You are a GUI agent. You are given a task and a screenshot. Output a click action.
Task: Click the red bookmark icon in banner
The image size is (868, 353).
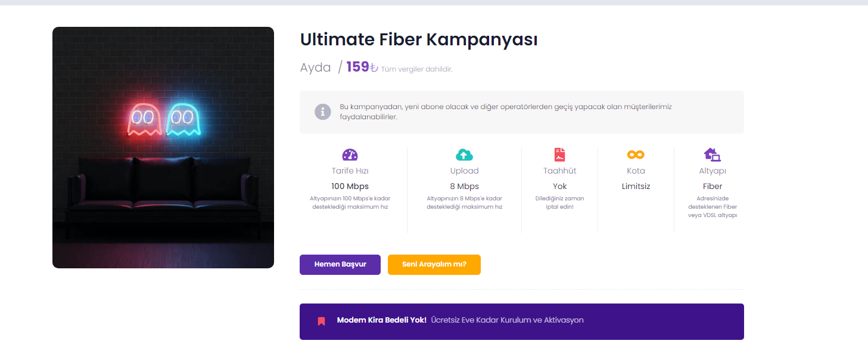click(x=321, y=321)
